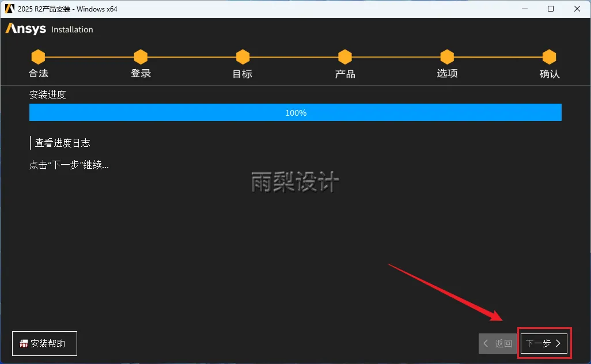Open the 安装帮助 PDF help

point(44,343)
